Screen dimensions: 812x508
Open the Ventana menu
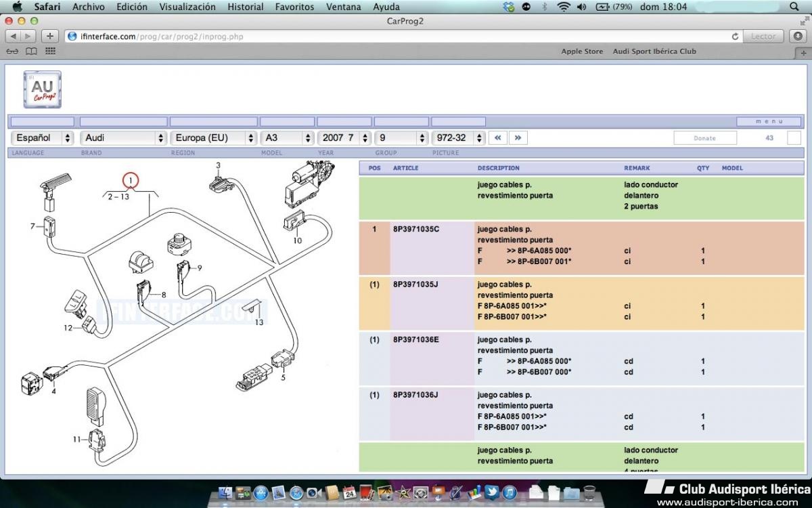point(344,7)
